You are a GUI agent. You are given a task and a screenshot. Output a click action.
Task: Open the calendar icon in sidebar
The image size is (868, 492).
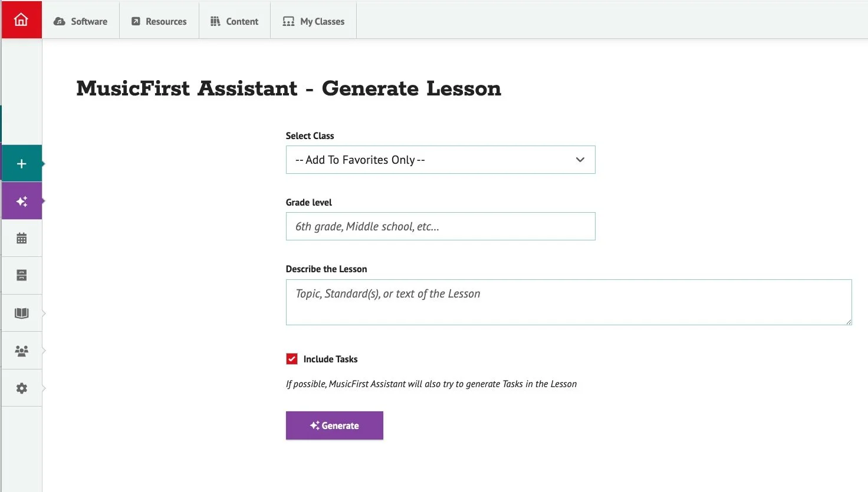(22, 239)
